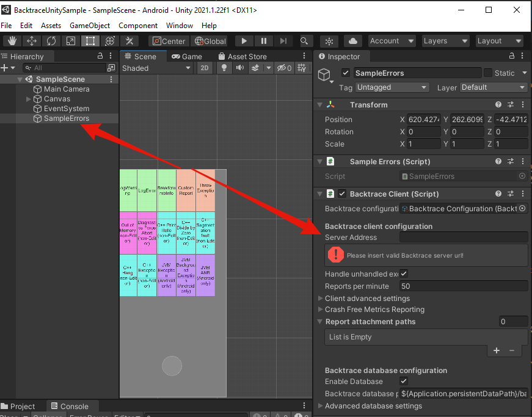Open custom editor tools
Screen dimensions: 532x417
pyautogui.click(x=129, y=41)
